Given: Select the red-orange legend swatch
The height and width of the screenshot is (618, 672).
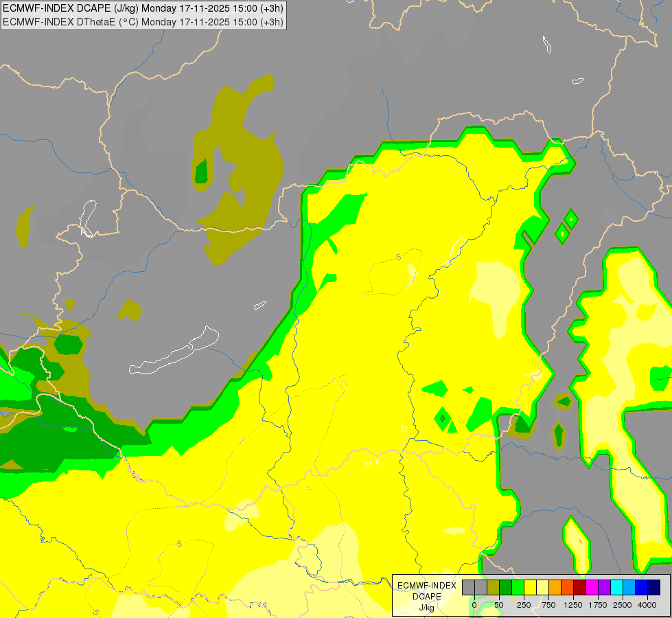Looking at the screenshot, I should tap(568, 587).
